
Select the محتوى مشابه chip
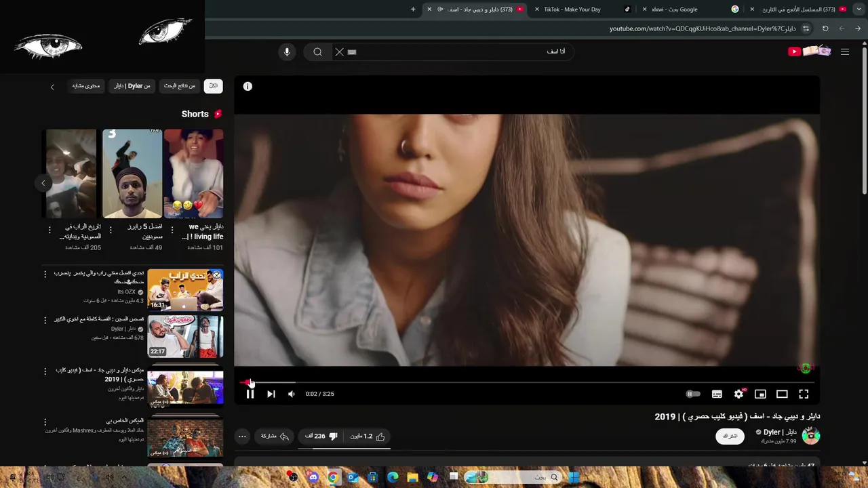click(x=86, y=86)
